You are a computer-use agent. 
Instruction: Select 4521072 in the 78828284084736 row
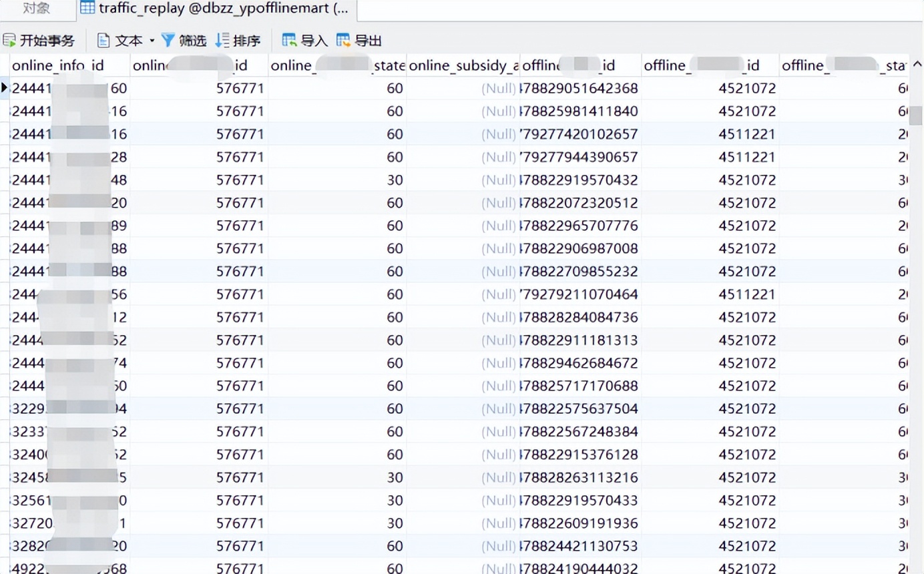pos(710,317)
